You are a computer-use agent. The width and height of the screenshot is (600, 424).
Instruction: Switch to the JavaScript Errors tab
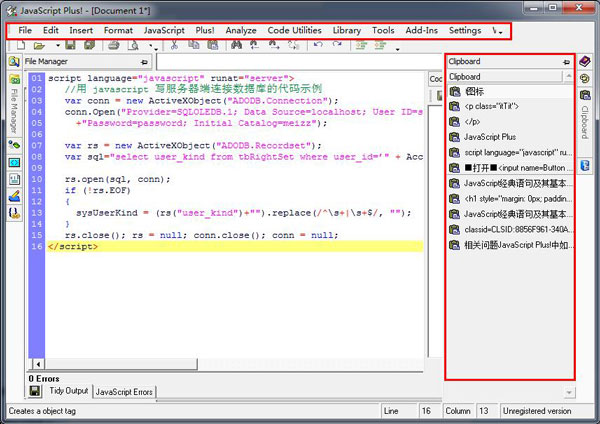124,392
